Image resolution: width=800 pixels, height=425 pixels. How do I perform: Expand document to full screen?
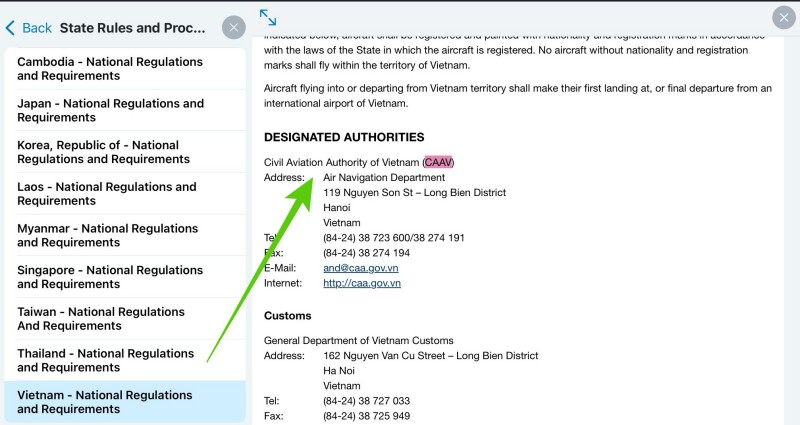pos(268,17)
